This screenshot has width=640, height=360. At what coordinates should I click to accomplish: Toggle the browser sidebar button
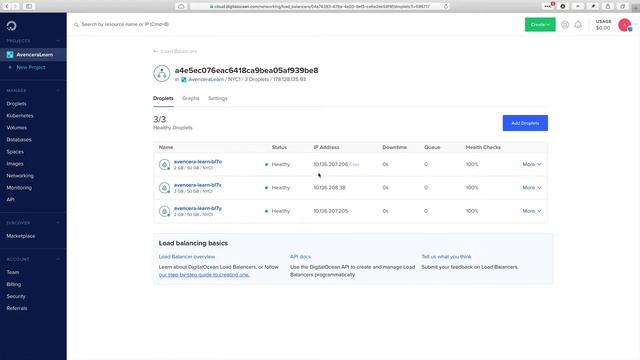pos(29,6)
